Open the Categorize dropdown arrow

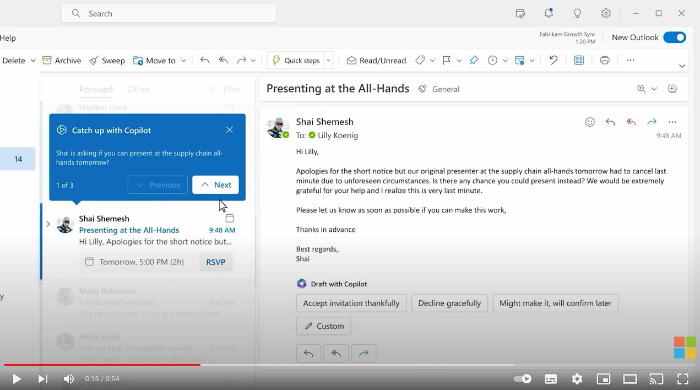(432, 61)
